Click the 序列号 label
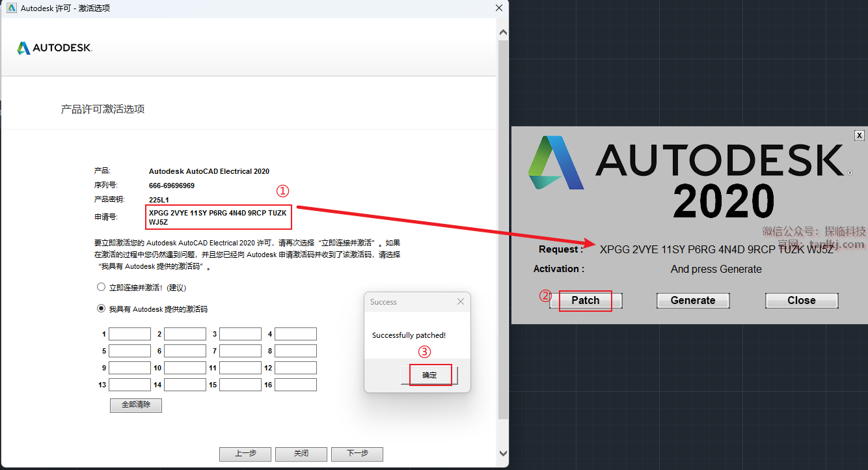 pyautogui.click(x=105, y=186)
